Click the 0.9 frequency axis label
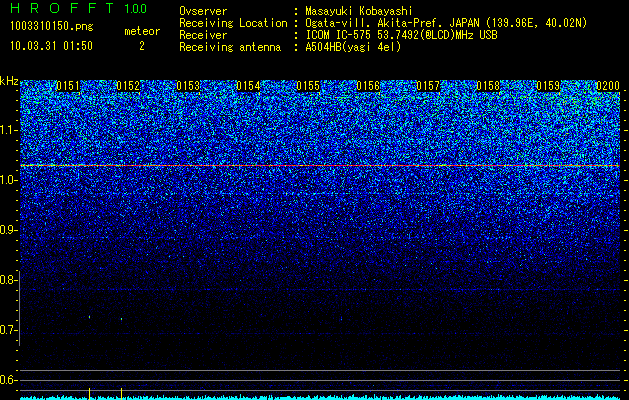The width and height of the screenshot is (629, 400). click(8, 230)
